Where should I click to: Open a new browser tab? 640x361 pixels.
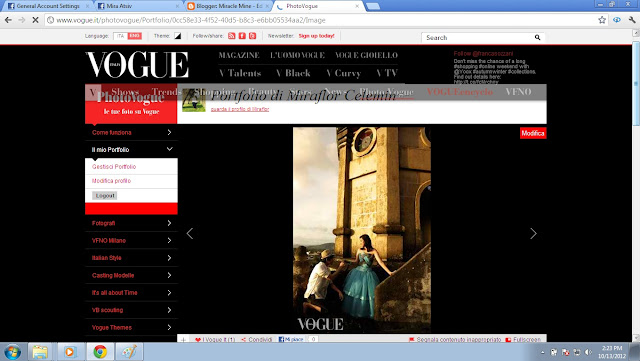[x=373, y=6]
